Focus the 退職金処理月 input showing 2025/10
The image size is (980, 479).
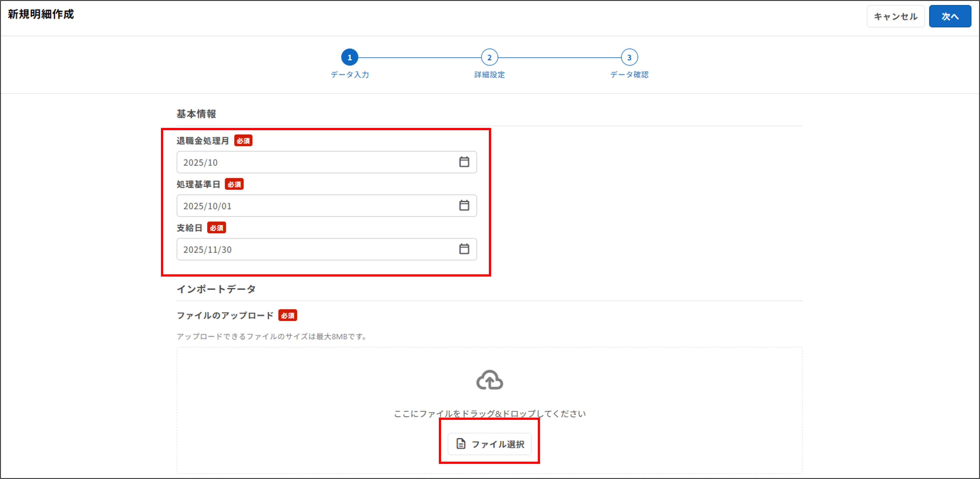click(x=316, y=163)
